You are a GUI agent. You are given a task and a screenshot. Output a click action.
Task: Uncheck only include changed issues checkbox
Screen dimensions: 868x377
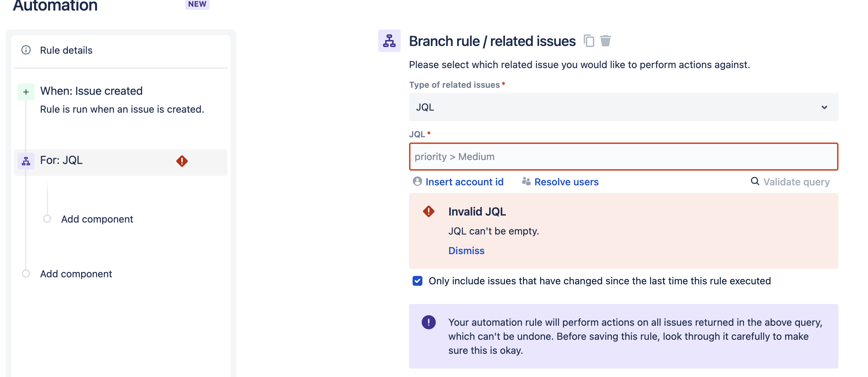(417, 281)
